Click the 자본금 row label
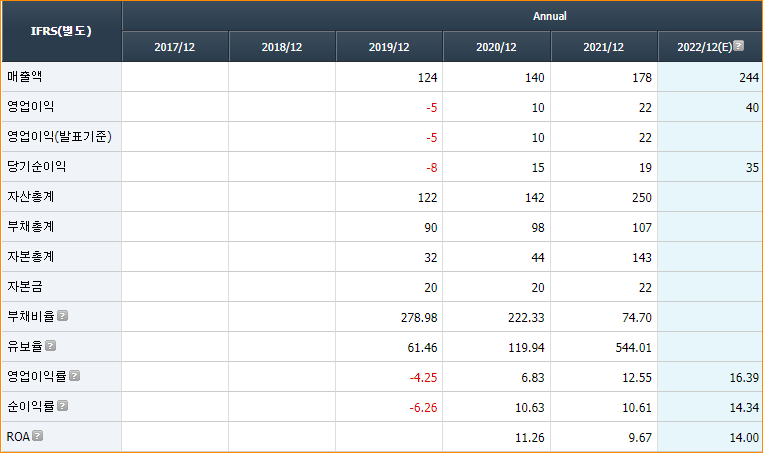The width and height of the screenshot is (763, 453). click(x=24, y=287)
